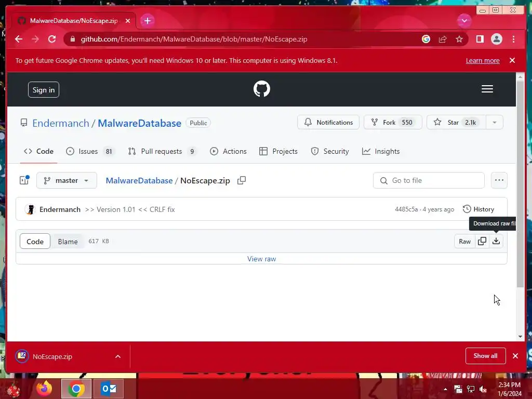Viewport: 532px width, 399px height.
Task: Open a new Chrome tab
Action: 147,21
